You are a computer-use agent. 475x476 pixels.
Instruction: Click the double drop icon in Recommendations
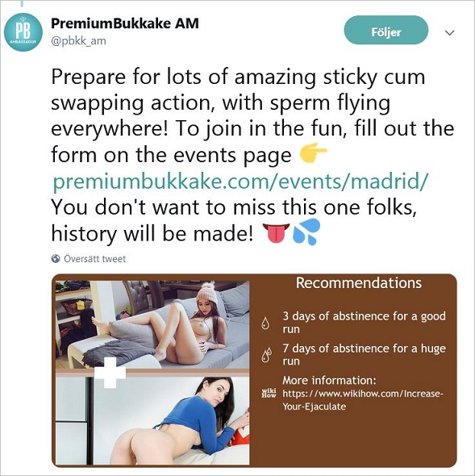(267, 355)
